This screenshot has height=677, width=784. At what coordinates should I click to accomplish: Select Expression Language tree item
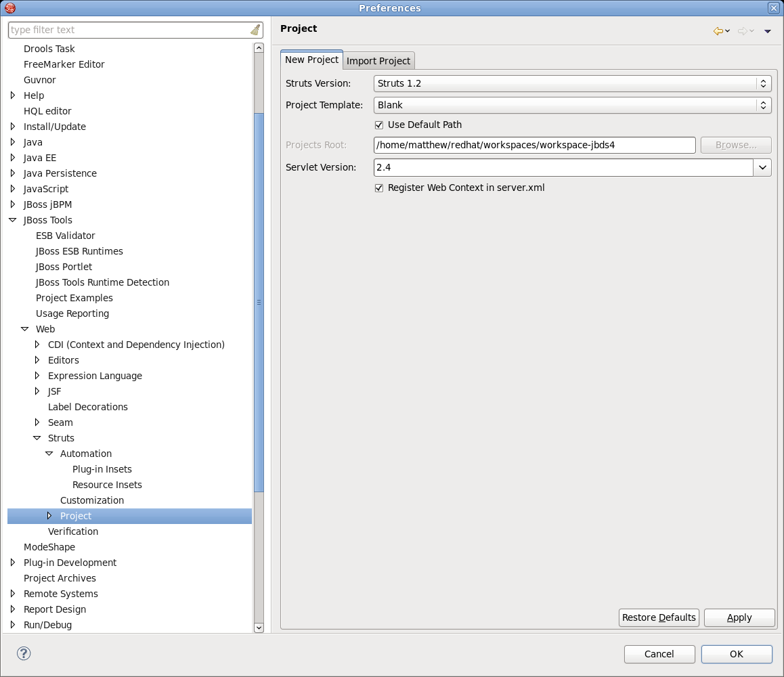click(x=95, y=376)
